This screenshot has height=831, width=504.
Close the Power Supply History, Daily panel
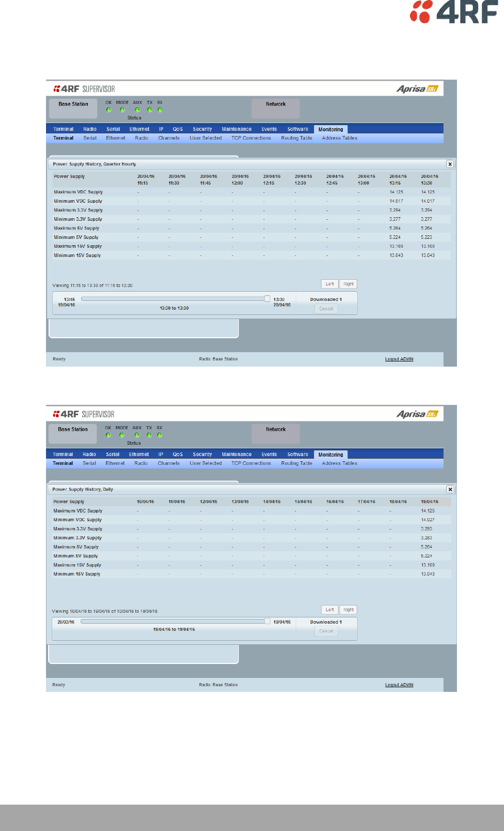tap(450, 489)
